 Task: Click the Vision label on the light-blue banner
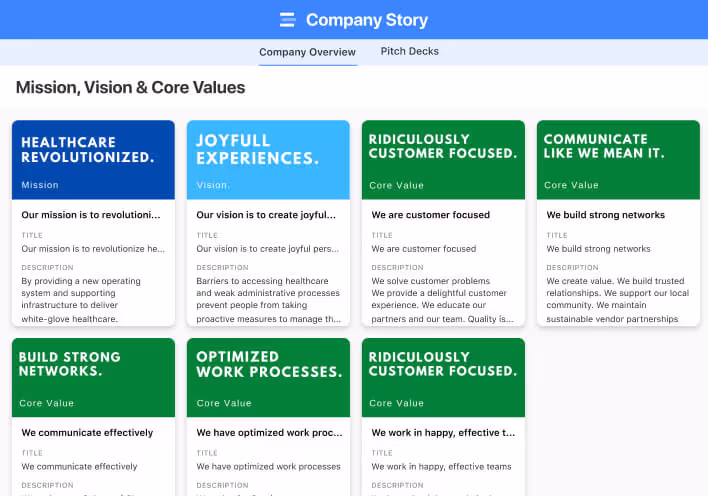pyautogui.click(x=213, y=185)
